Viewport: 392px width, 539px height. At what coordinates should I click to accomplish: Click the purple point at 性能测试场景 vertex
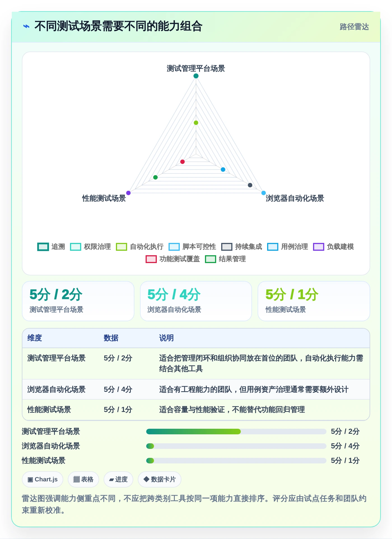click(129, 193)
